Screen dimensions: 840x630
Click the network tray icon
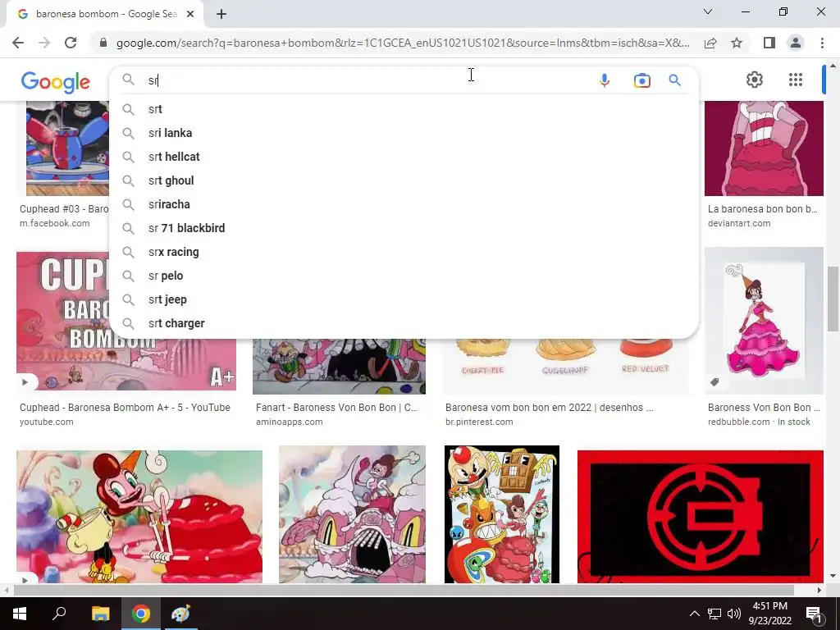click(714, 614)
